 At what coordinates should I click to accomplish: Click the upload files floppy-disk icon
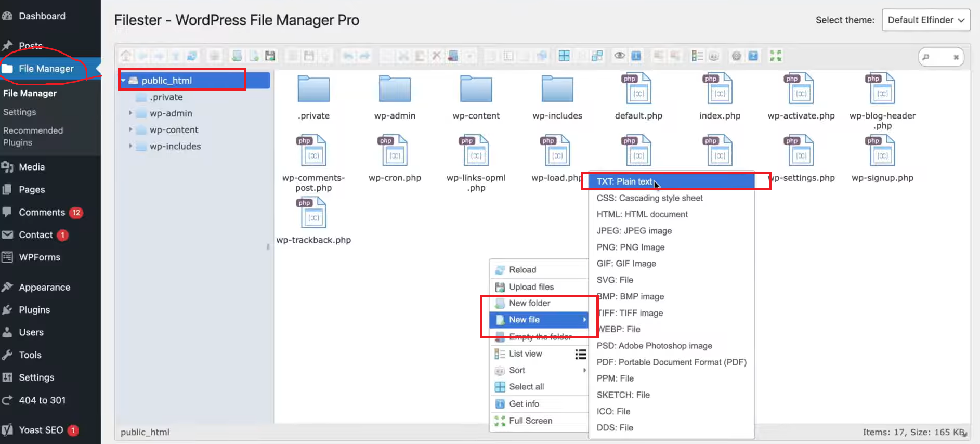[270, 56]
